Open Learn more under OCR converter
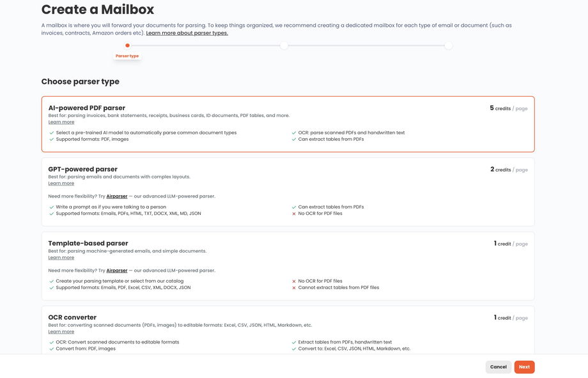Screen dimensions: 588x378 tap(61, 332)
